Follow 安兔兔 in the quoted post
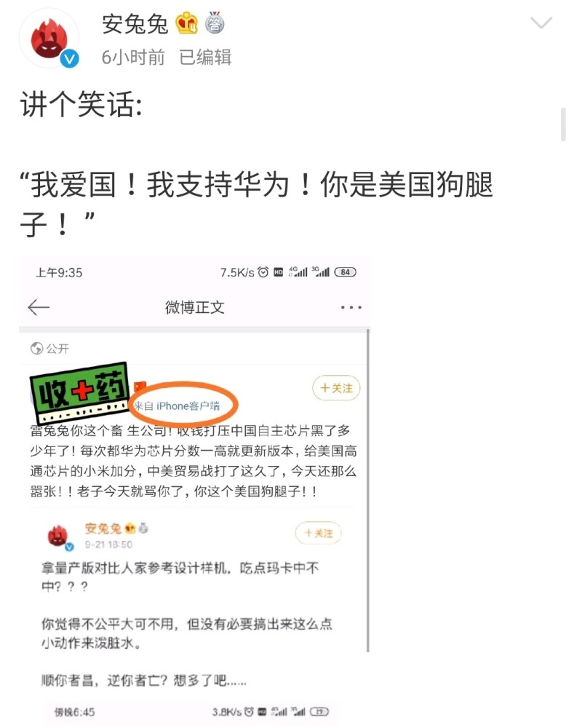569x728 pixels. pos(319,533)
